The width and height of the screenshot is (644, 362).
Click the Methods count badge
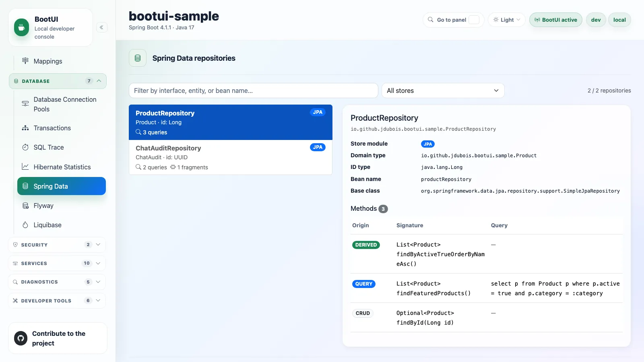383,209
